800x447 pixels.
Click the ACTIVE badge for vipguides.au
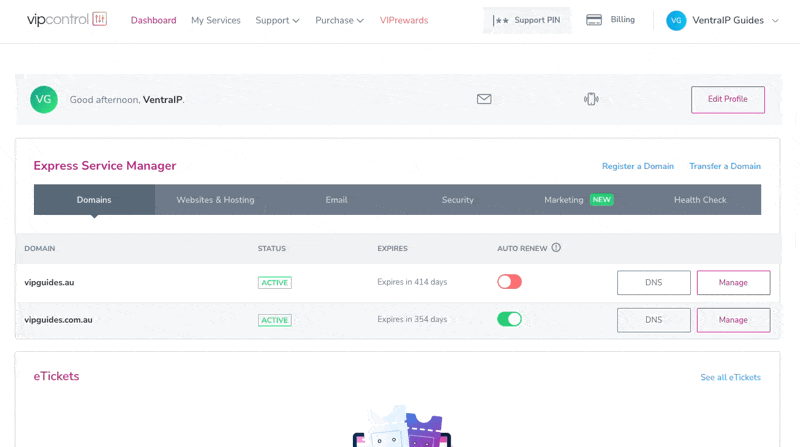coord(274,282)
